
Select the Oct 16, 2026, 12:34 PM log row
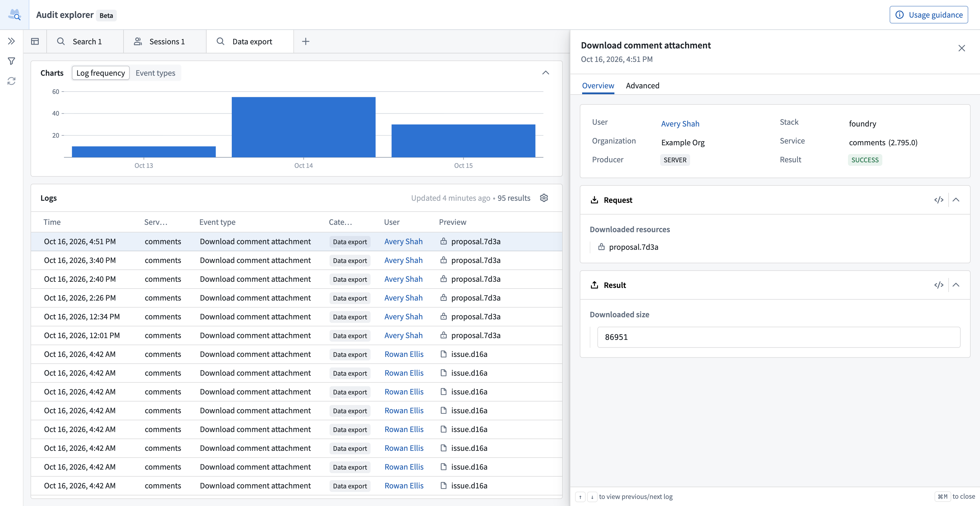(x=296, y=317)
